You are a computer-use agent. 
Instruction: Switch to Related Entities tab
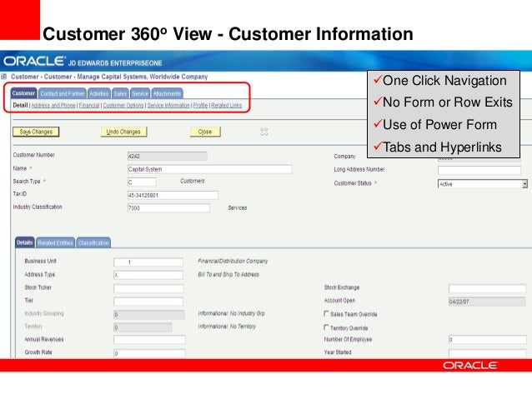tap(55, 242)
